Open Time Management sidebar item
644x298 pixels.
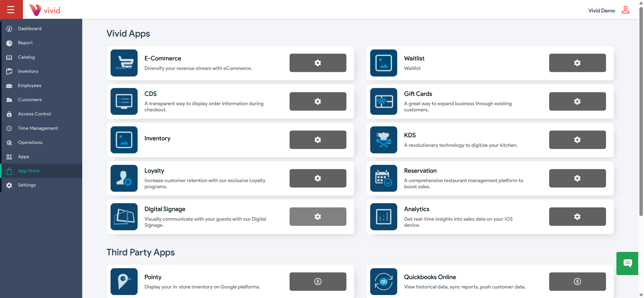(38, 128)
